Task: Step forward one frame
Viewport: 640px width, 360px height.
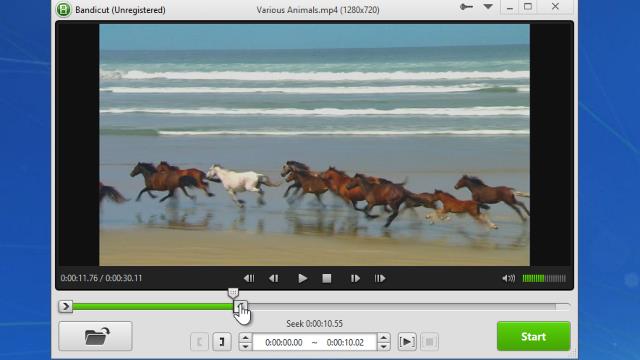Action: [x=355, y=278]
